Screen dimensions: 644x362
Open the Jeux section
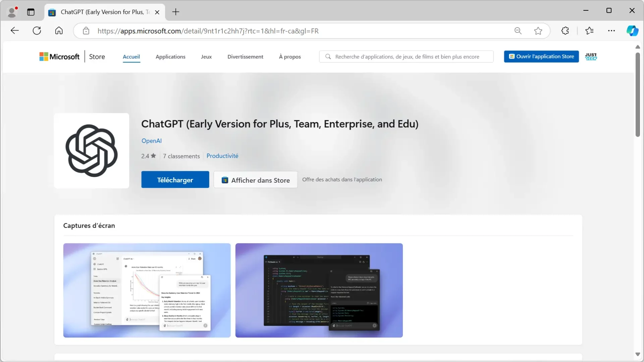(x=206, y=57)
